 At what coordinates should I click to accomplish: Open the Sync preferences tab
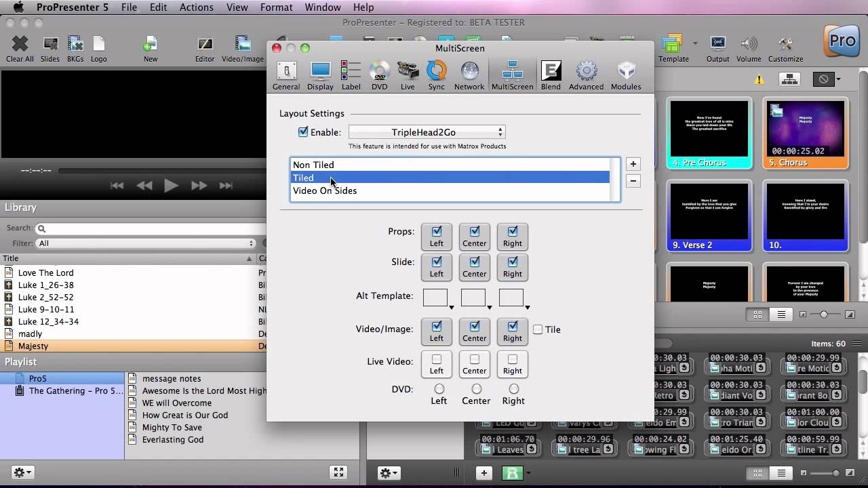[437, 75]
